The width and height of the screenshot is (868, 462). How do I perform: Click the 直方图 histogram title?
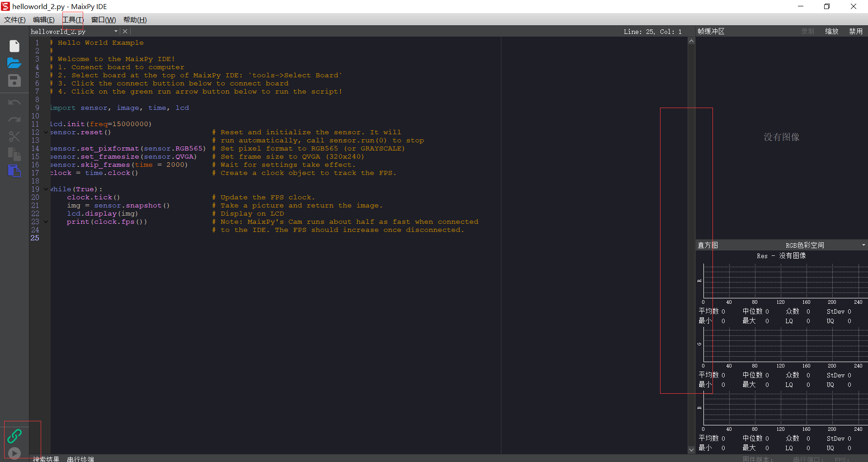coord(708,245)
